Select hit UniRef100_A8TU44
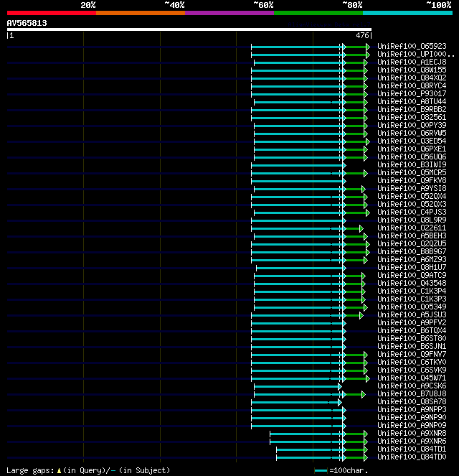Screen dimensions: 459x476 [x=412, y=101]
